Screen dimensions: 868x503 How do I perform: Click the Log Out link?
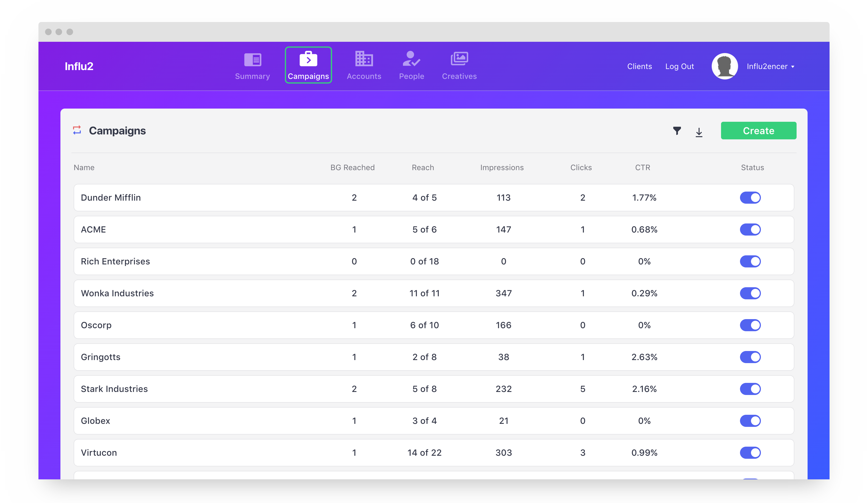(x=679, y=66)
